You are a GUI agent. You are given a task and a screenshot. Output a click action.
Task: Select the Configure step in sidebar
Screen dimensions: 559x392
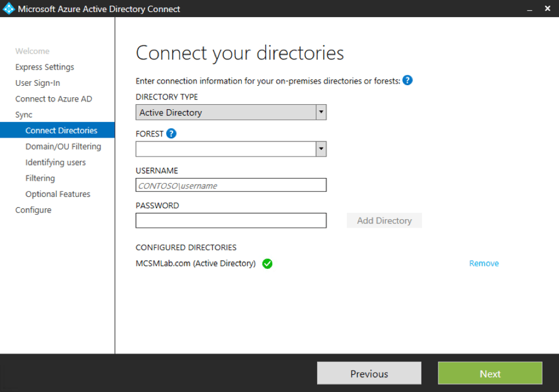pos(33,210)
